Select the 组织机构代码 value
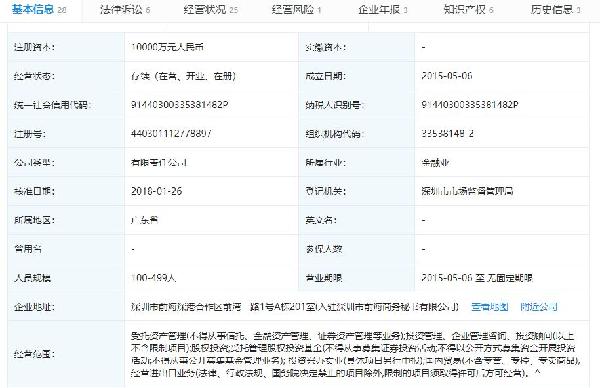 (447, 134)
